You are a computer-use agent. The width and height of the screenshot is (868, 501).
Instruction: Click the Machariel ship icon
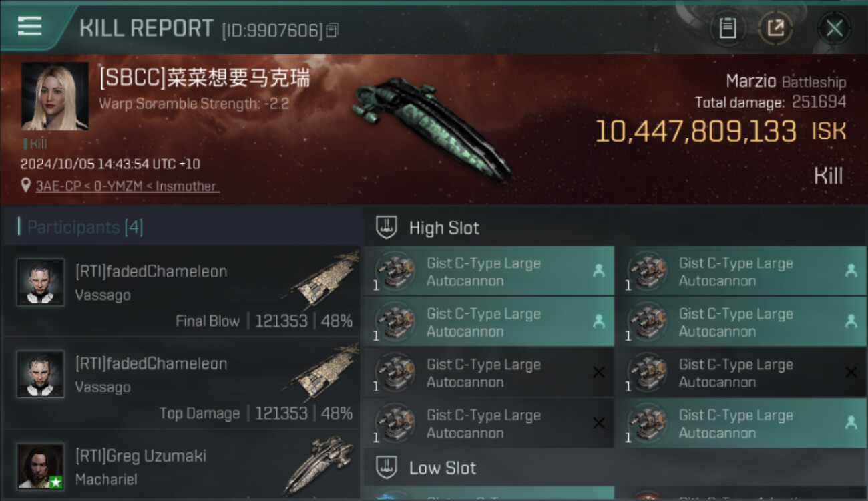319,465
